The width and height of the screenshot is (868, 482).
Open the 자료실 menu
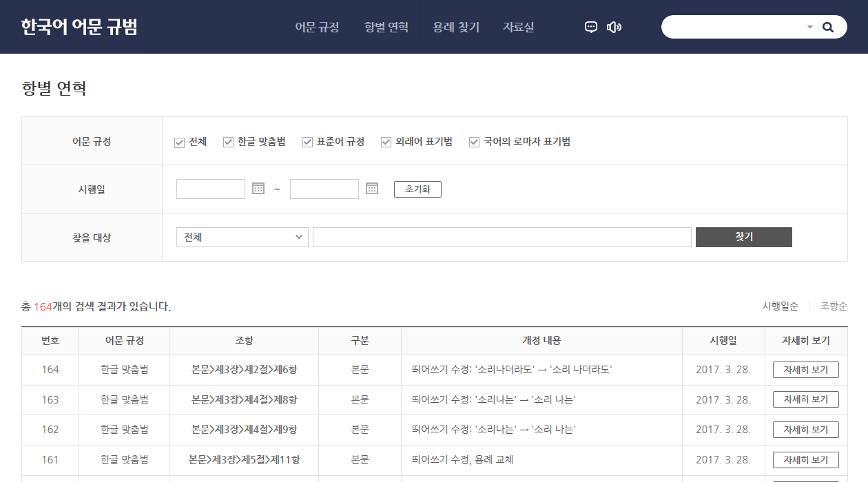518,28
